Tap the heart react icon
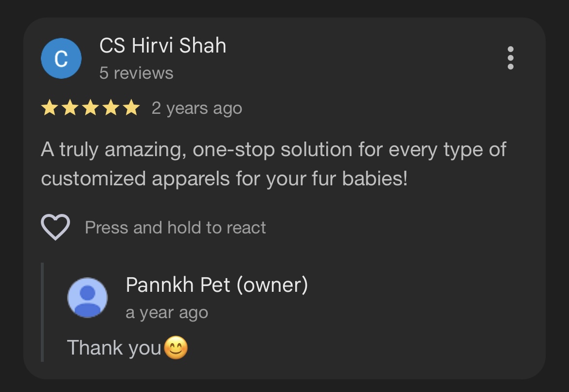Viewport: 569px width, 392px height. click(55, 227)
